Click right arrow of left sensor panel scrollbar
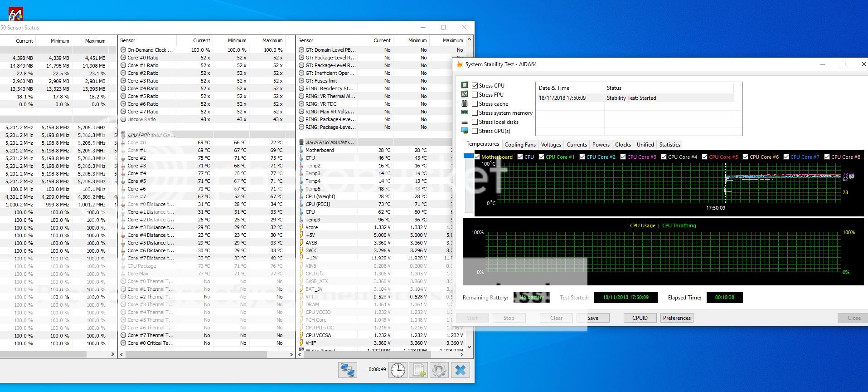This screenshot has height=392, width=868. point(113,354)
